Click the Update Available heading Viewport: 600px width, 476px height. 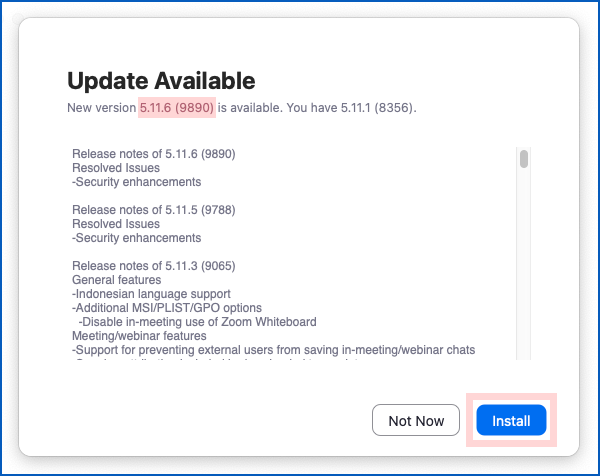point(161,81)
